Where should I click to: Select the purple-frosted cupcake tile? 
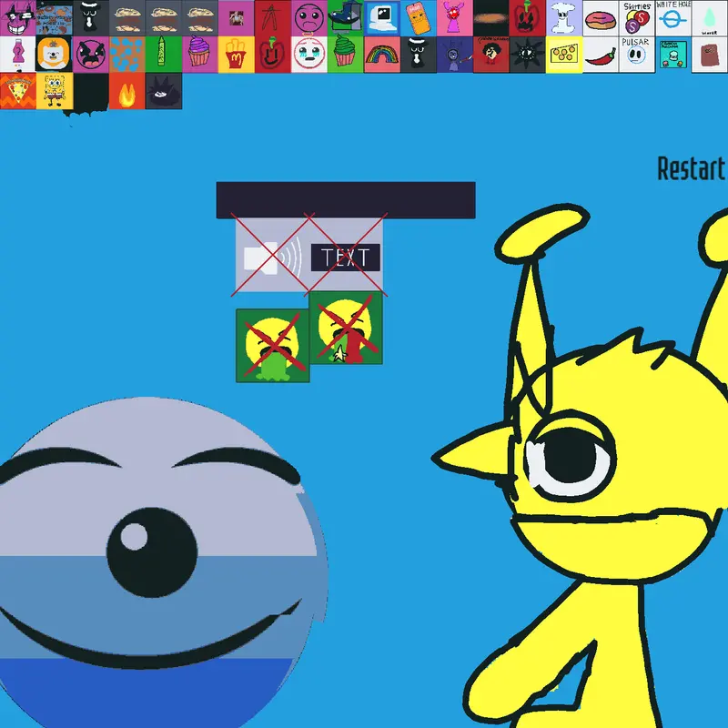(199, 55)
